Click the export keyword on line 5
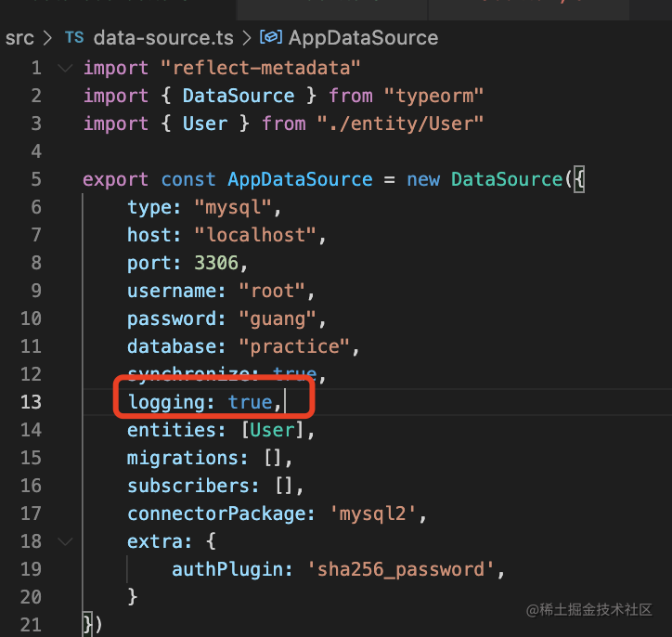This screenshot has height=637, width=672. click(116, 180)
